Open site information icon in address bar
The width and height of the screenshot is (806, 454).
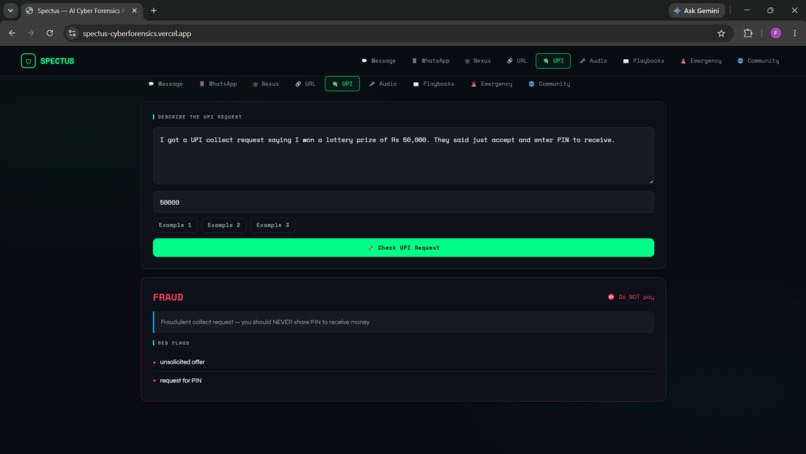click(72, 33)
